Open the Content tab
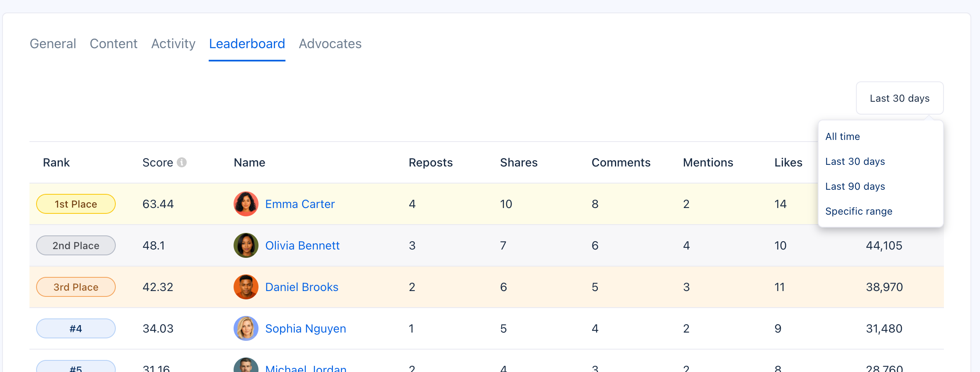This screenshot has width=980, height=372. tap(113, 44)
